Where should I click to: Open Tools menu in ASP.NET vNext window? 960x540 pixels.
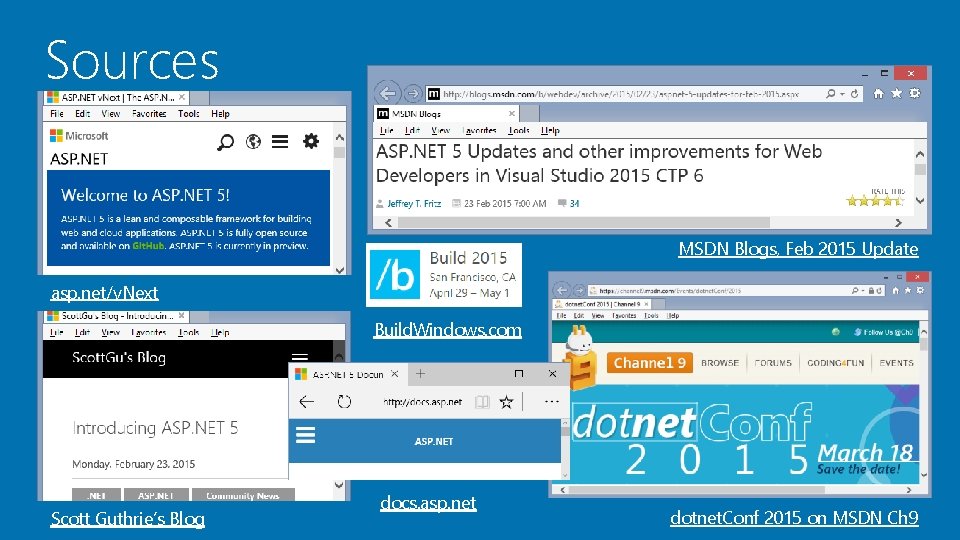tap(189, 114)
